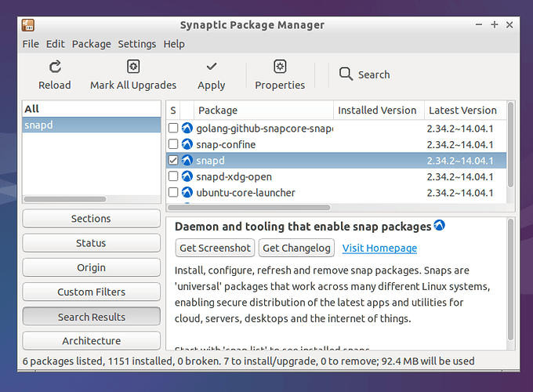Click Ubuntu support icon beside snapd-xdg-open
This screenshot has width=533, height=392.
[187, 176]
